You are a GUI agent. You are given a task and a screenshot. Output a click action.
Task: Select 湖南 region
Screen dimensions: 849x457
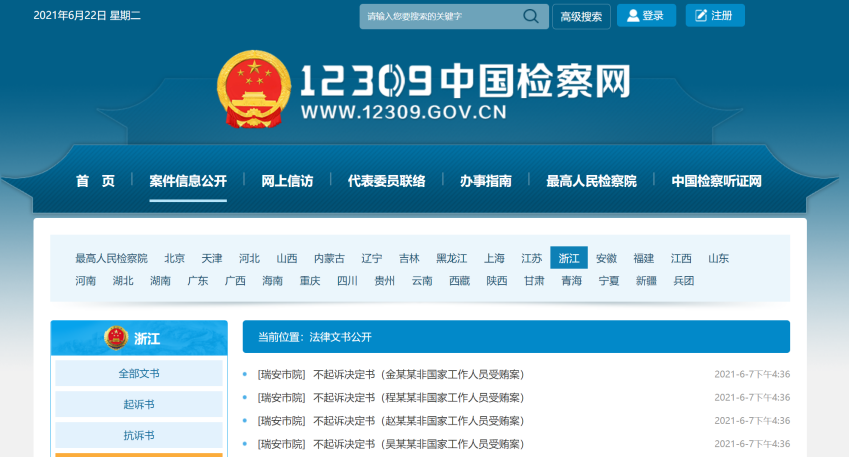160,280
